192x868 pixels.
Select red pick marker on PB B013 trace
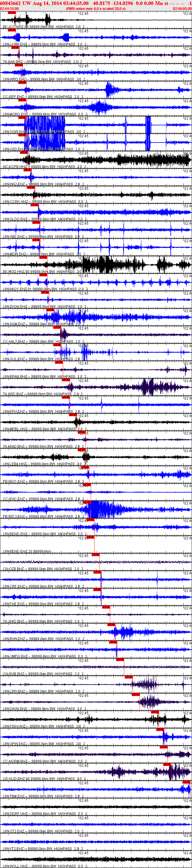click(x=87, y=502)
